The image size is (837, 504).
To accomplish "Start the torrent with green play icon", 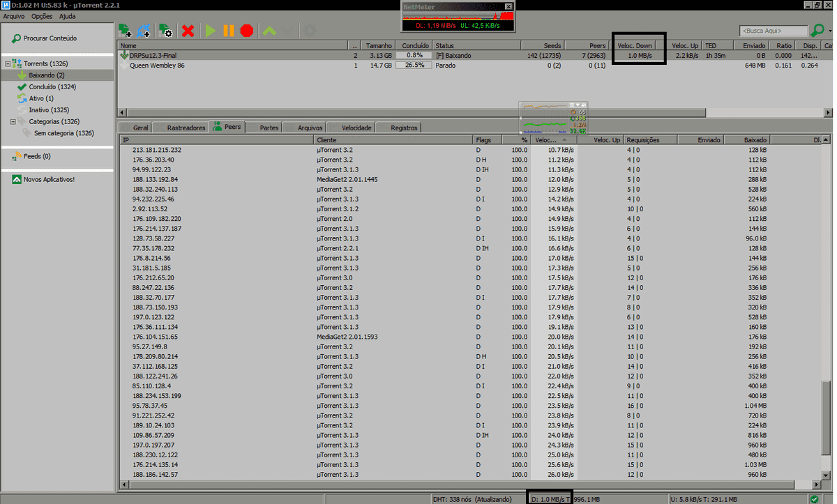I will click(209, 31).
